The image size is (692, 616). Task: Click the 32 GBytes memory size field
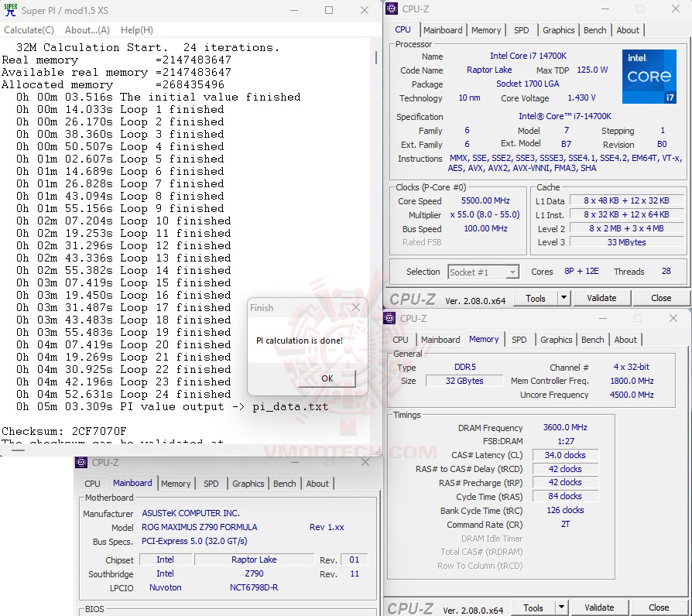[464, 381]
